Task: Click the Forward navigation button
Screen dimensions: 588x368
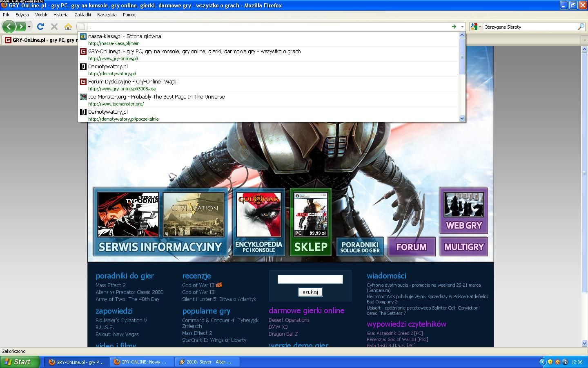Action: [x=20, y=27]
